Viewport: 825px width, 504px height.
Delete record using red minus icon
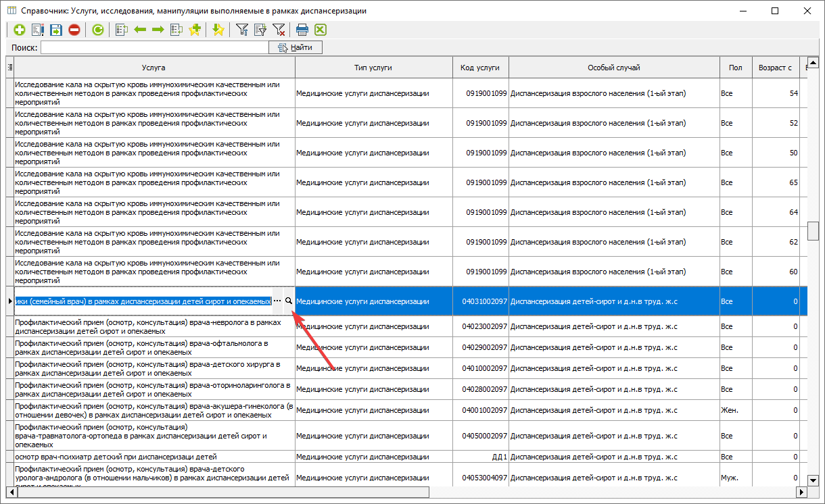74,30
